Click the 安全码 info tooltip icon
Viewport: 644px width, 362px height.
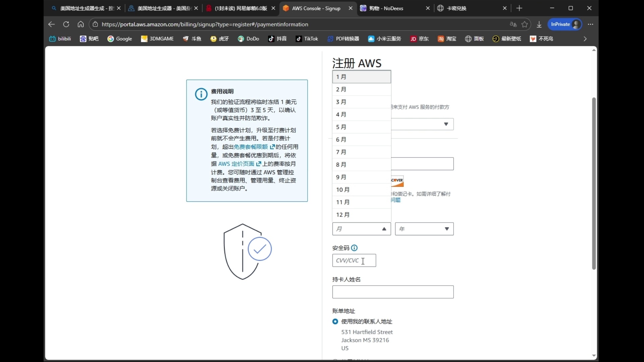coord(354,248)
